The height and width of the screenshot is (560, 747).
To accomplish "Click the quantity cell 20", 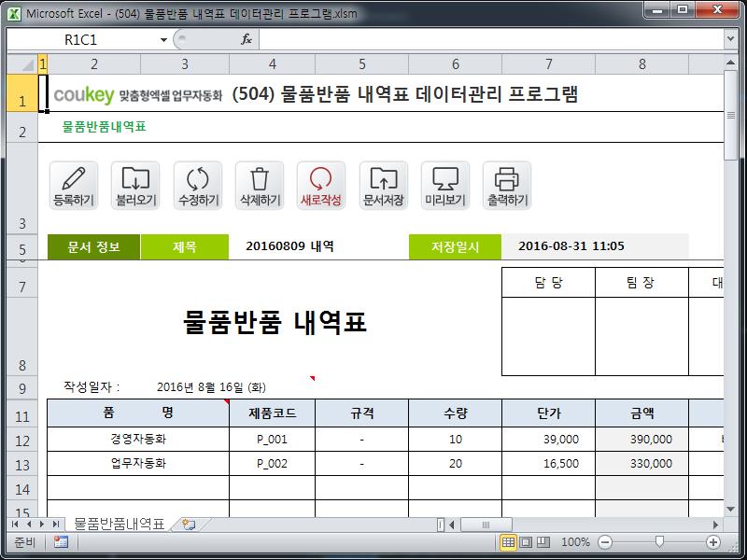I will [455, 463].
